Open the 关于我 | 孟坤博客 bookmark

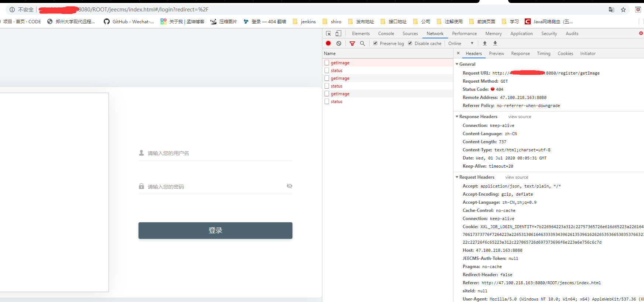(182, 21)
